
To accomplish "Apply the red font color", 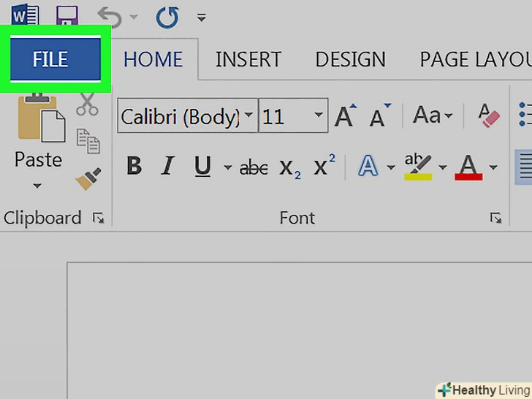I will click(x=468, y=167).
